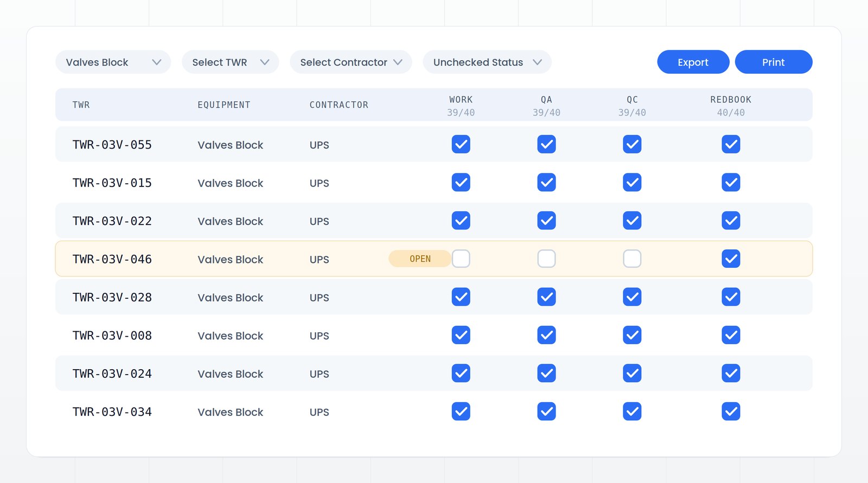Toggle REDBOOK checkbox for TWR-03V-015
Image resolution: width=868 pixels, height=483 pixels.
[731, 183]
